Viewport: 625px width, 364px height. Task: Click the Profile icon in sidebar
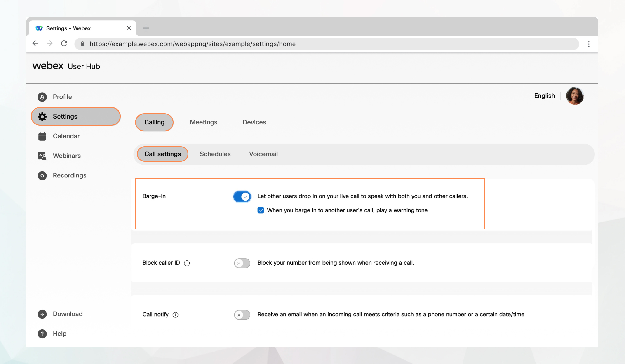42,96
